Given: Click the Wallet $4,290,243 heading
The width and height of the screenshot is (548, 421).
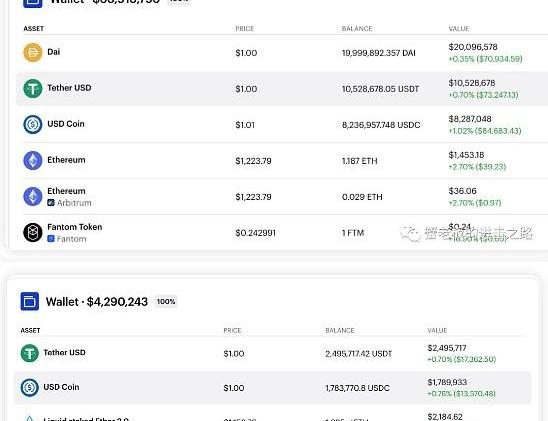Looking at the screenshot, I should (x=97, y=302).
